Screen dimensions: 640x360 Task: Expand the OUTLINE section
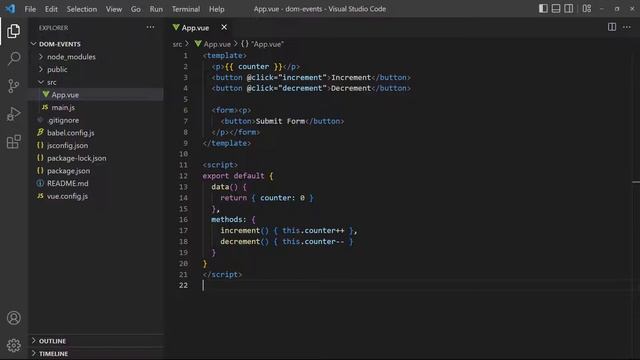[96, 341]
